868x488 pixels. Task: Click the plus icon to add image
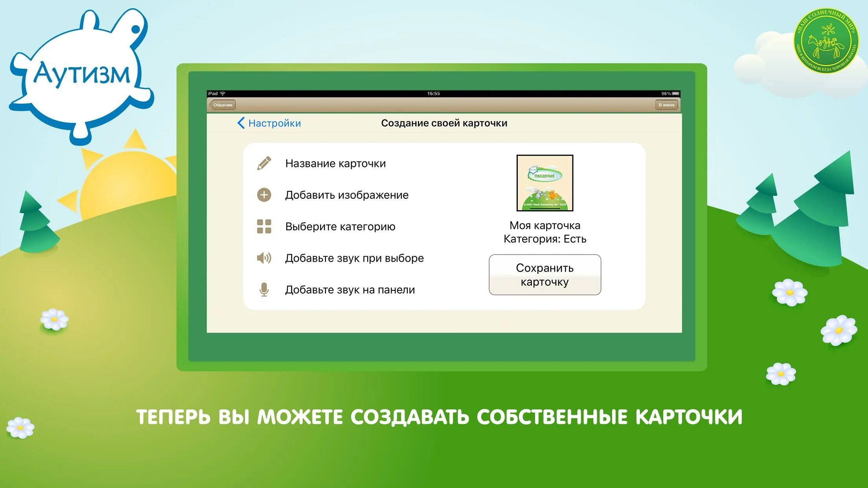(264, 195)
